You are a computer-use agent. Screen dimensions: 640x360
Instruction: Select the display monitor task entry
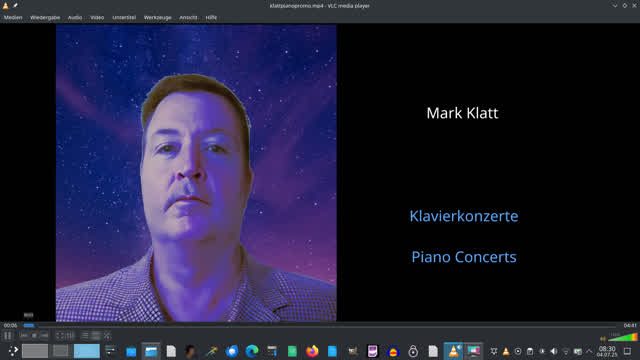pos(473,351)
